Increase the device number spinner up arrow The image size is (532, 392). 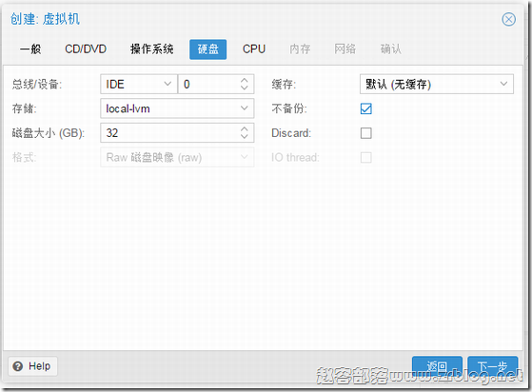click(245, 80)
